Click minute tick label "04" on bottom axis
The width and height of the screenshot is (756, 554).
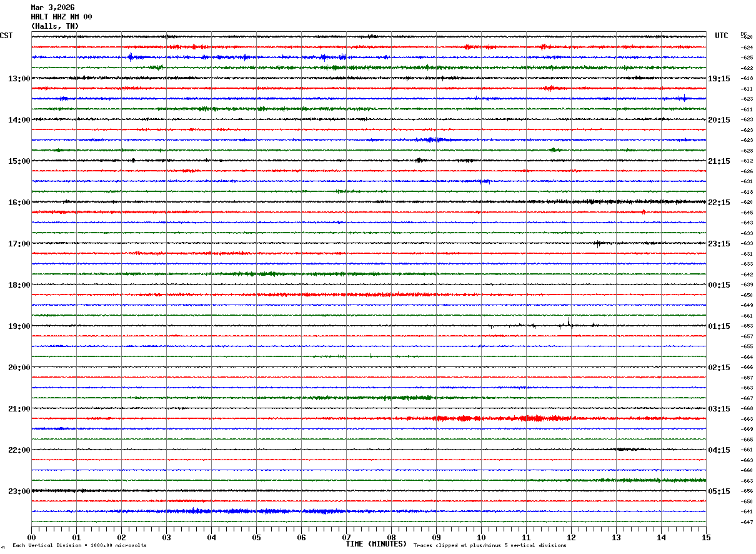[211, 537]
